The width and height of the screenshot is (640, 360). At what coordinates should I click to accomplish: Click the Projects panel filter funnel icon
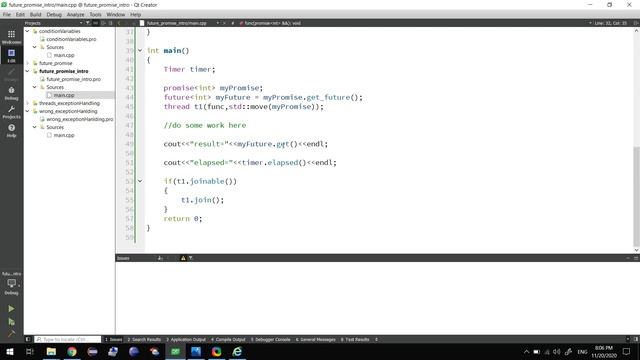[x=88, y=23]
